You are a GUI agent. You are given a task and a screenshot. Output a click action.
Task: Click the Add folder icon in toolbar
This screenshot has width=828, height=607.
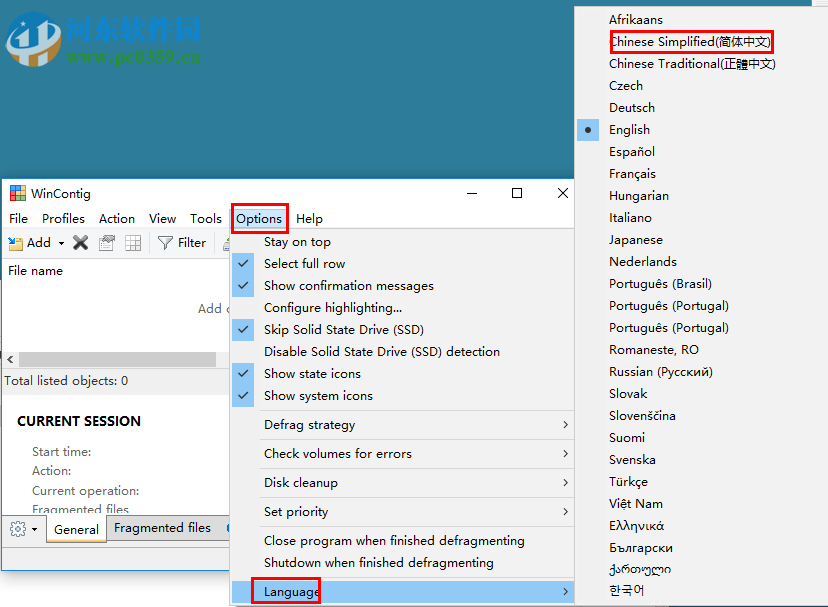(15, 243)
